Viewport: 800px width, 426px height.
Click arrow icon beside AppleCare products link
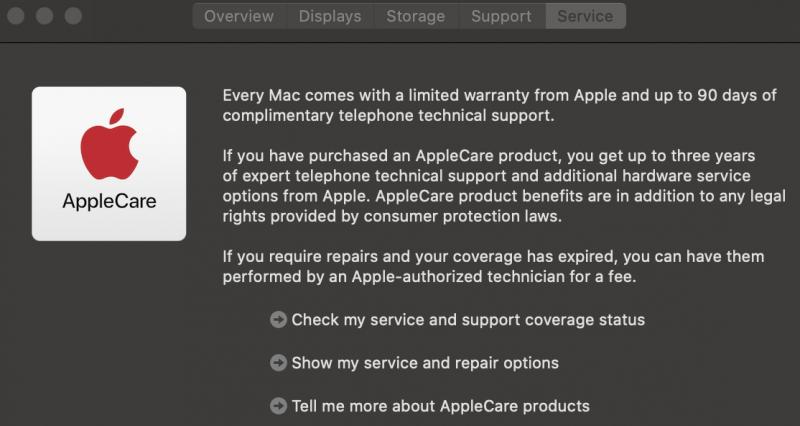tap(278, 406)
